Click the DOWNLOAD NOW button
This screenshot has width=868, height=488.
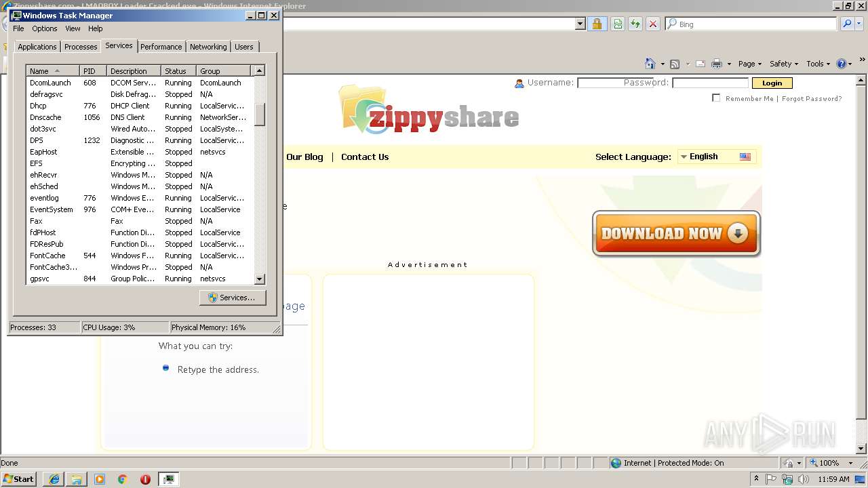pos(676,234)
